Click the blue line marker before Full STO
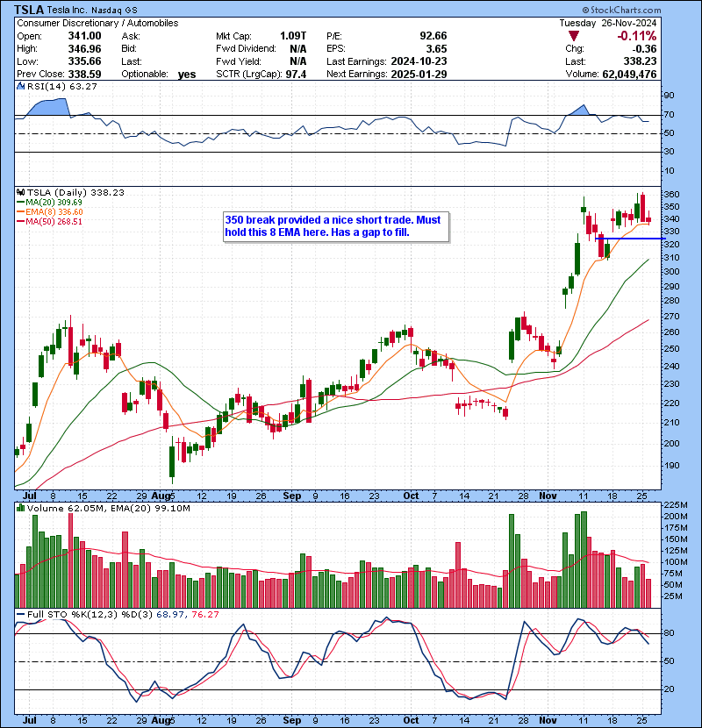The width and height of the screenshot is (702, 728). tap(20, 614)
